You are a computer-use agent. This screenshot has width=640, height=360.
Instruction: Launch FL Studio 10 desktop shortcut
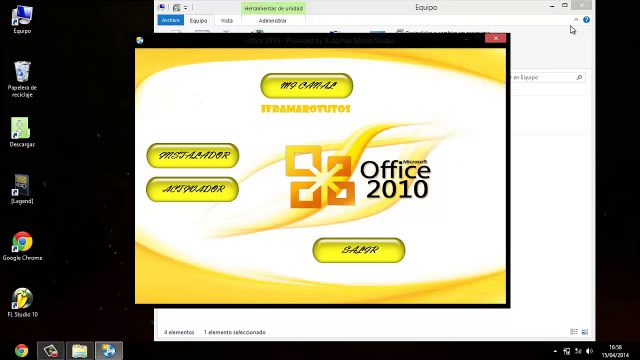click(22, 303)
